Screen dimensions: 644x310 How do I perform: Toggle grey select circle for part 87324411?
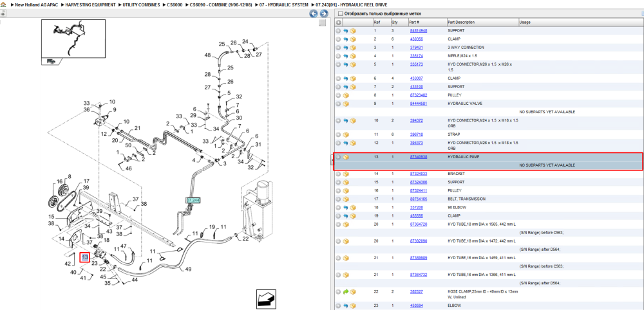point(339,190)
